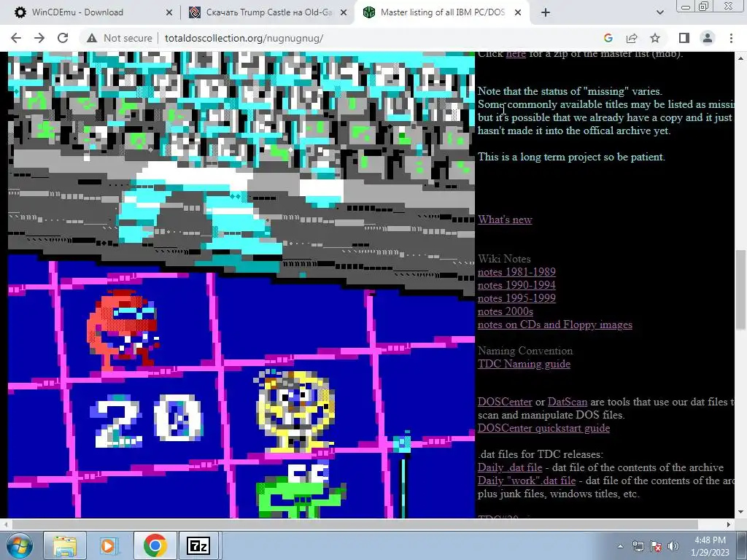This screenshot has height=560, width=747.
Task: Launch Windows Media Player from taskbar
Action: (109, 545)
